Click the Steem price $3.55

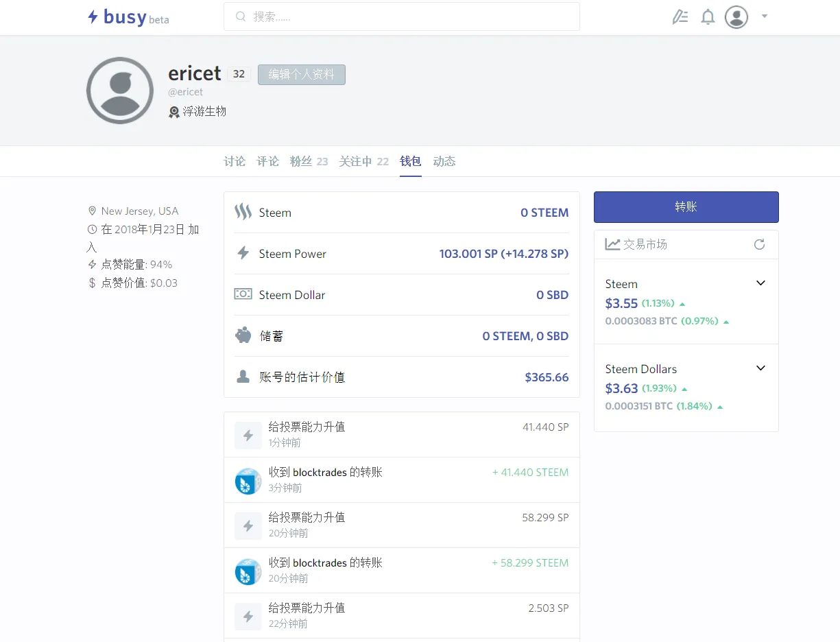[x=622, y=303]
